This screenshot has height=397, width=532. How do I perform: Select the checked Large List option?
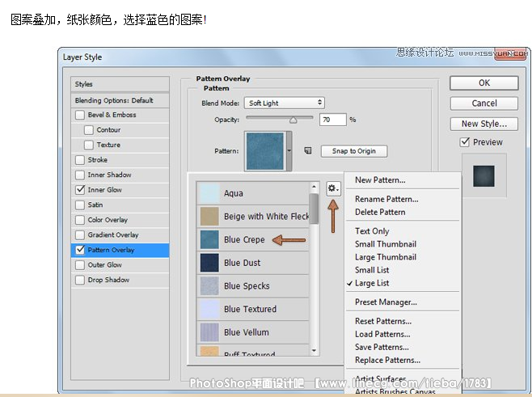pos(372,283)
